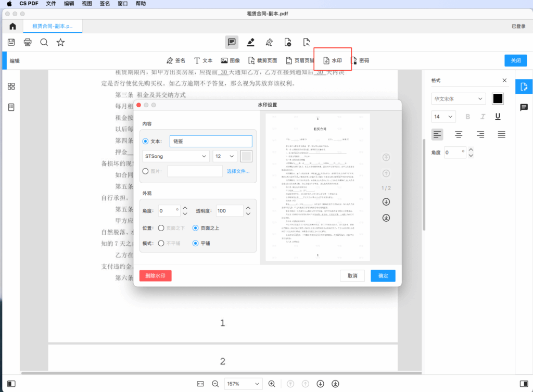Select the 图片 image watermark radio button

[146, 171]
